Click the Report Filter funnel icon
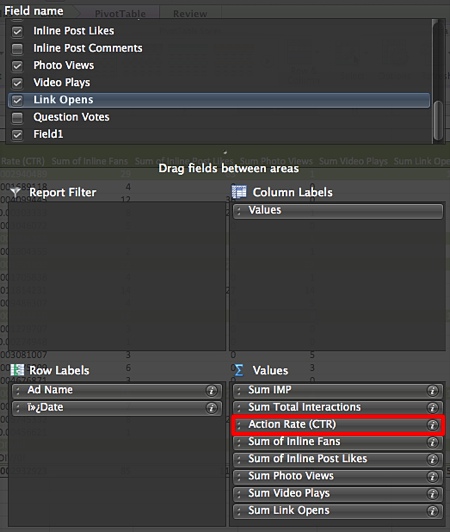The height and width of the screenshot is (532, 450). (15, 192)
